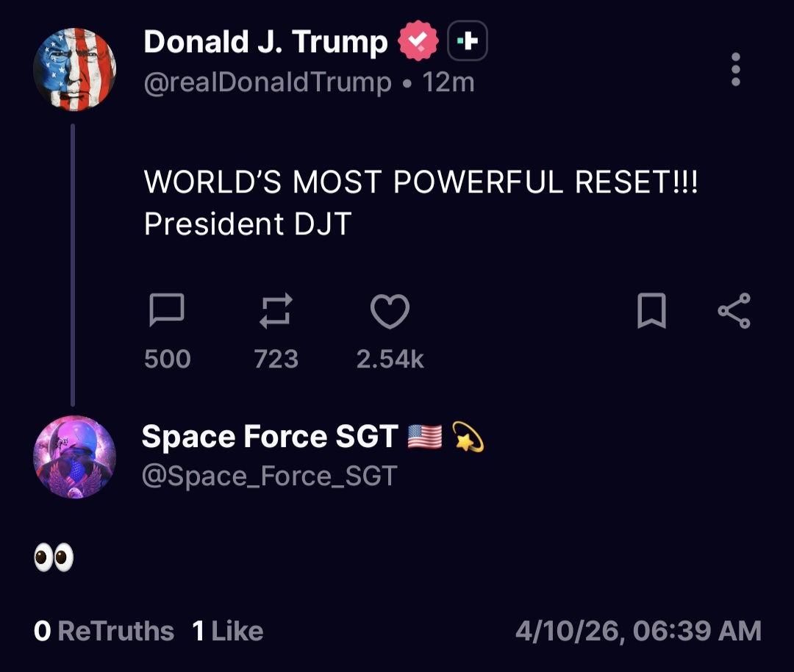
Task: Open the three-dot options menu
Action: 735,68
